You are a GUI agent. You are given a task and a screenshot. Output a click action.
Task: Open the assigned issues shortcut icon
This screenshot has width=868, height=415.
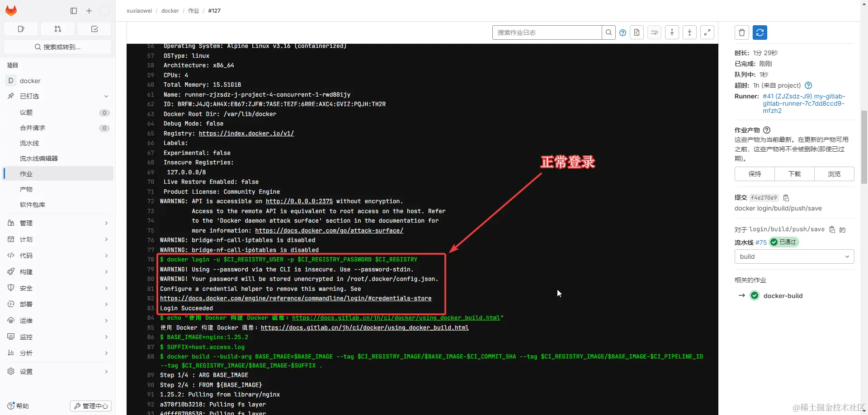point(21,29)
